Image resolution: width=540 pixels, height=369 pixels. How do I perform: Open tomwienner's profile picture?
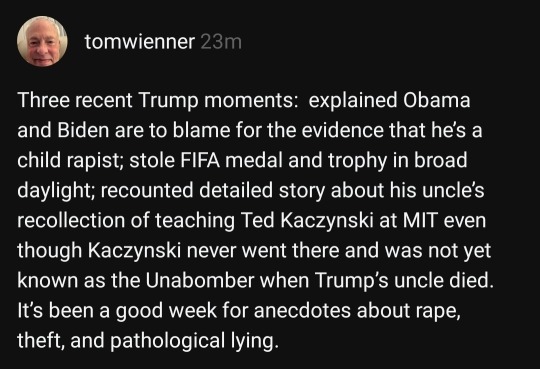point(42,41)
